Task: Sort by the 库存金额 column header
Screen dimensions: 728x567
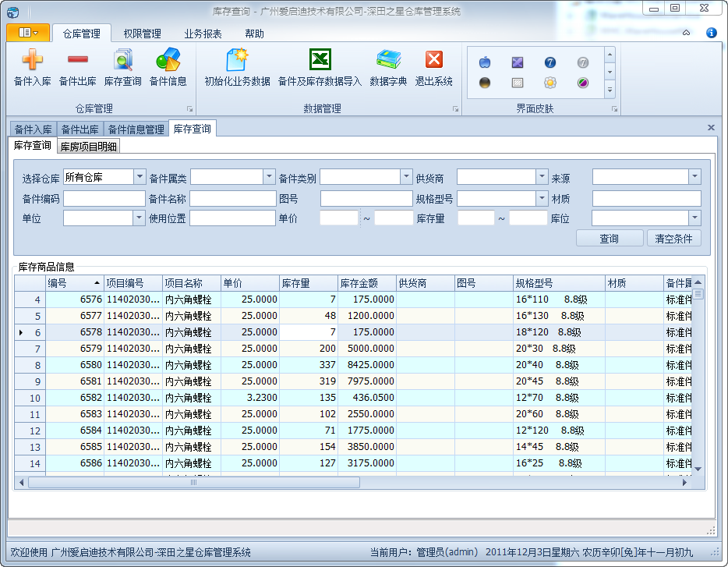Action: click(367, 283)
